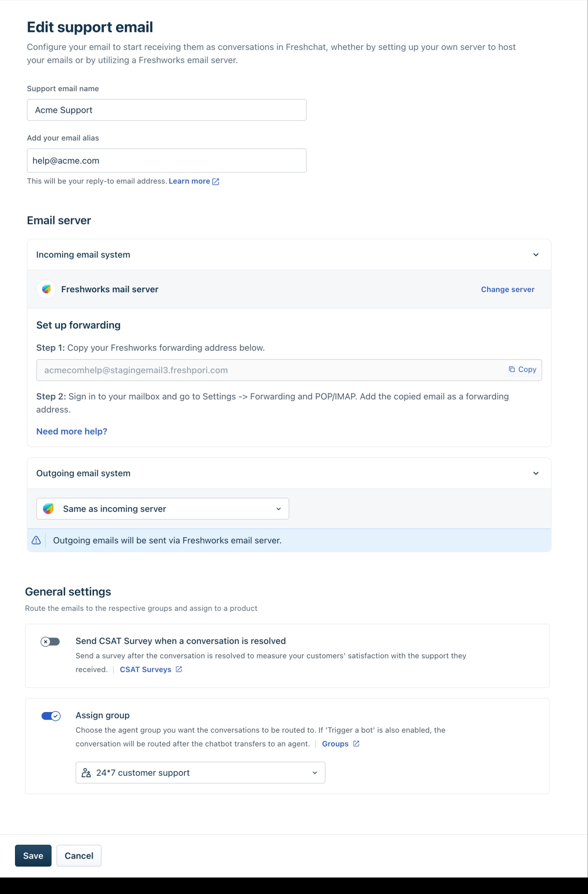Click the external link icon after Learn more
This screenshot has height=894, width=588.
[216, 182]
